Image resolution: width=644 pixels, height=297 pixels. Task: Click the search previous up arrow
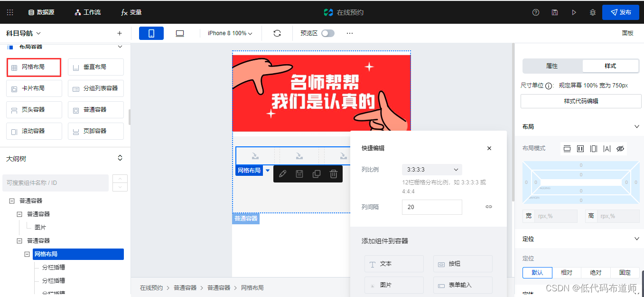click(x=120, y=179)
